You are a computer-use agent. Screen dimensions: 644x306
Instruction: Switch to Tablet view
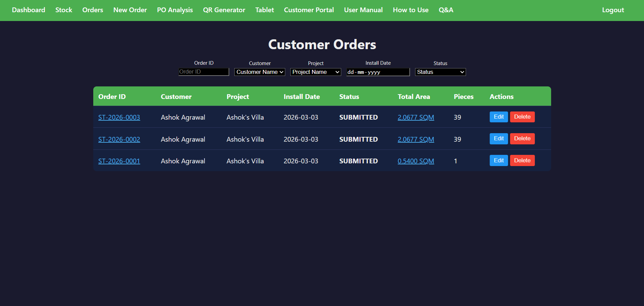(x=264, y=10)
